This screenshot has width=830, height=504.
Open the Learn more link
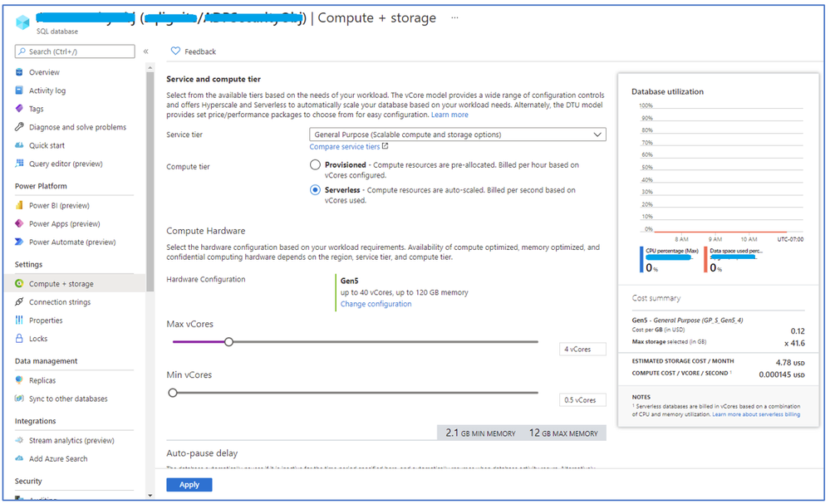click(x=449, y=115)
